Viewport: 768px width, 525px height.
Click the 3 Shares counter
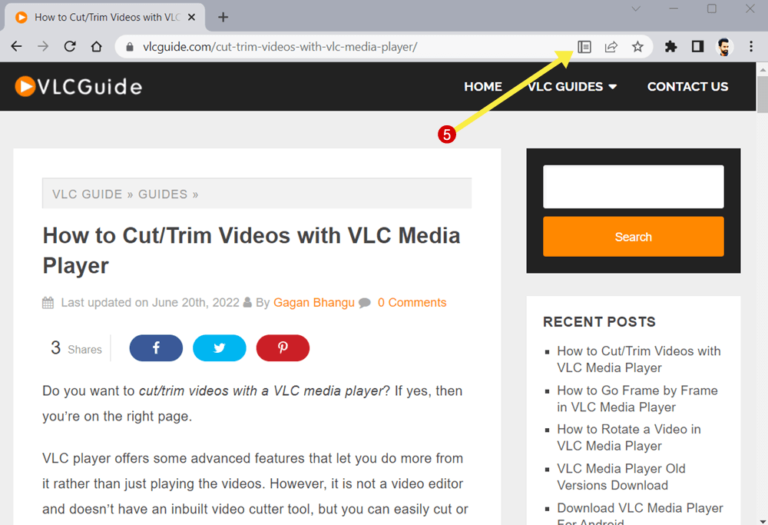pyautogui.click(x=76, y=348)
